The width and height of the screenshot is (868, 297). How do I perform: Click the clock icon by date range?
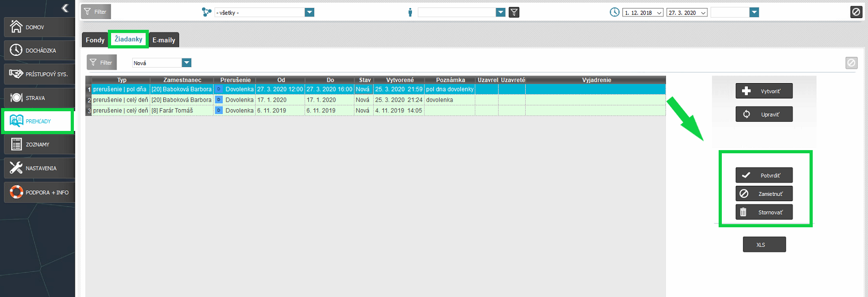pos(614,12)
